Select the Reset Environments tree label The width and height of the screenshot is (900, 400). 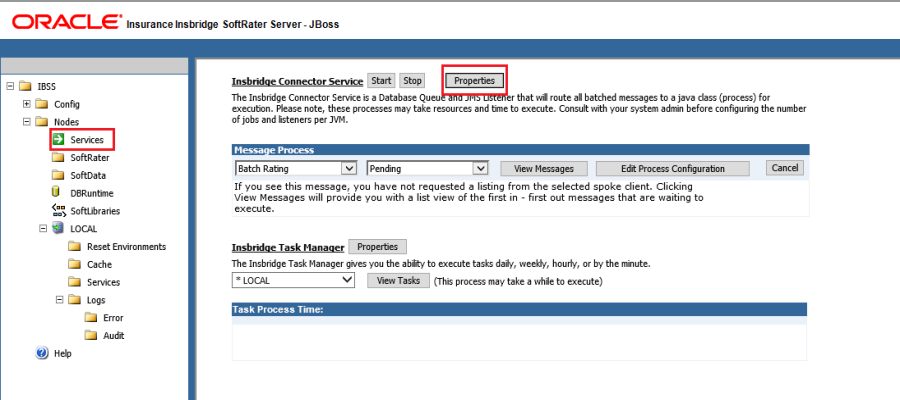126,247
